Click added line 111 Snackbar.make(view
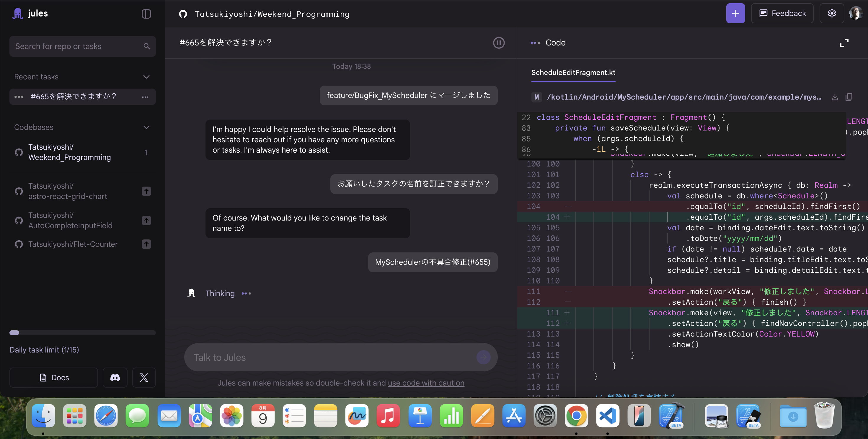The width and height of the screenshot is (868, 439). point(692,313)
